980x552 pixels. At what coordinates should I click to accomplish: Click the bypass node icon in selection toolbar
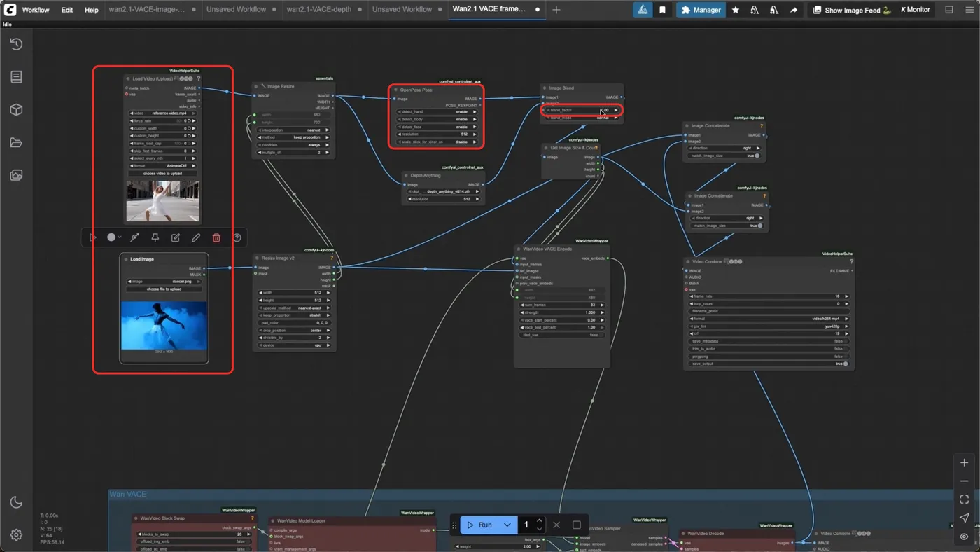[135, 237]
